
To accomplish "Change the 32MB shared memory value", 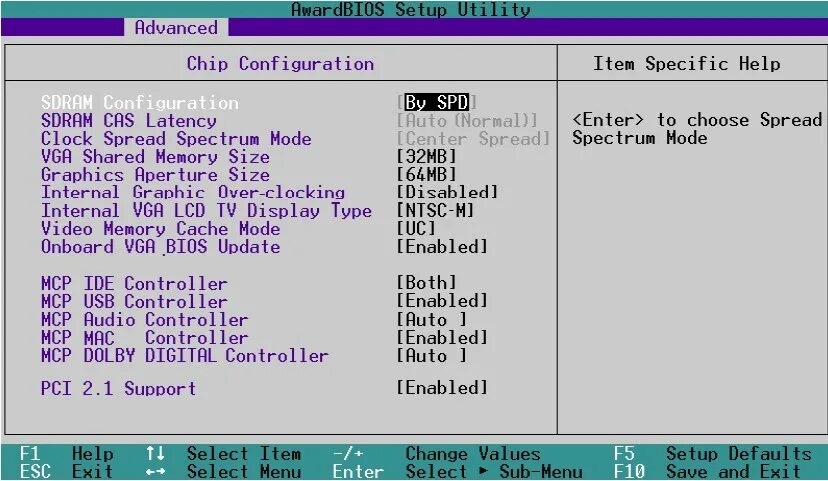I will pyautogui.click(x=426, y=156).
